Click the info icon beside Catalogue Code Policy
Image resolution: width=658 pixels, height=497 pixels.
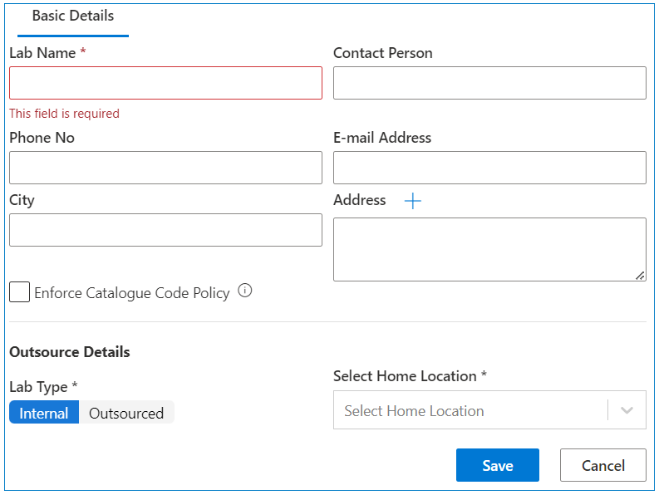(x=245, y=292)
